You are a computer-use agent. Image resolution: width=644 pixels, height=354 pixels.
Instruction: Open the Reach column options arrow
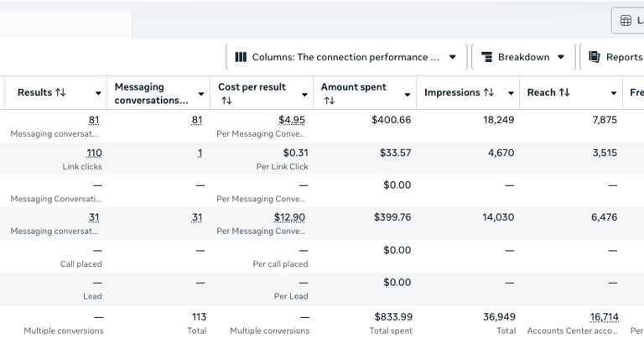coord(614,93)
